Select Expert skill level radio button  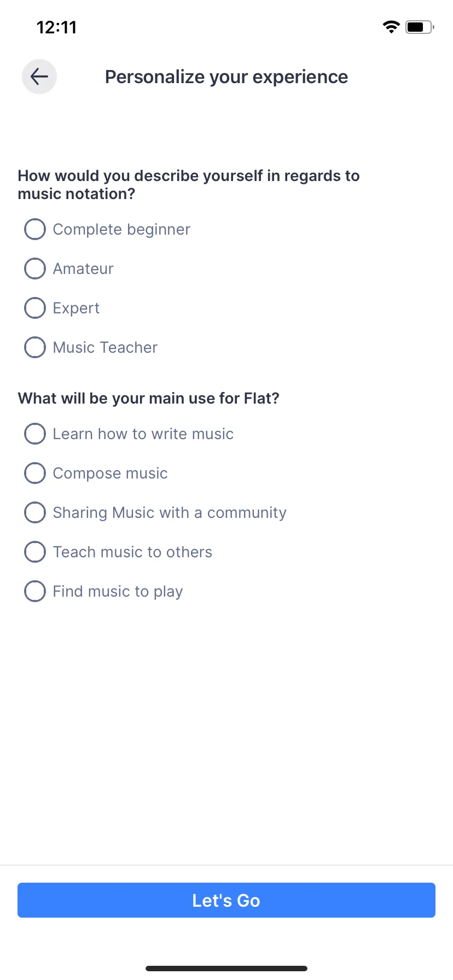click(35, 308)
